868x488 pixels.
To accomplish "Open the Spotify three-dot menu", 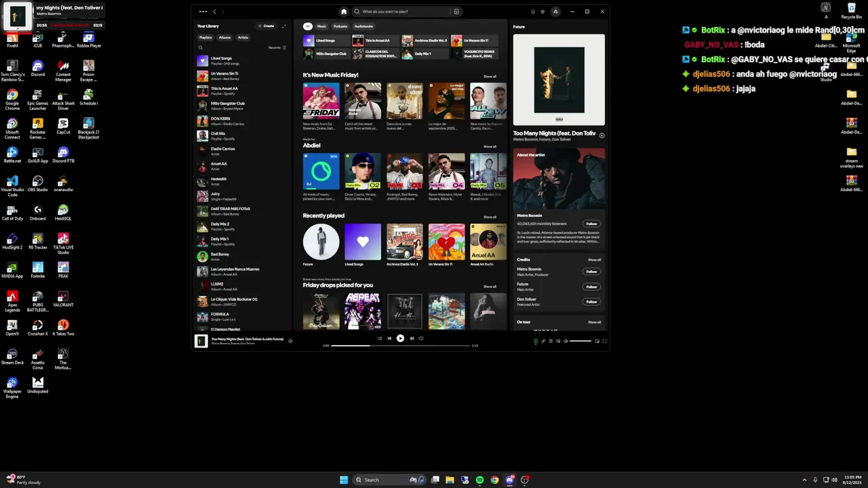I will tap(203, 12).
